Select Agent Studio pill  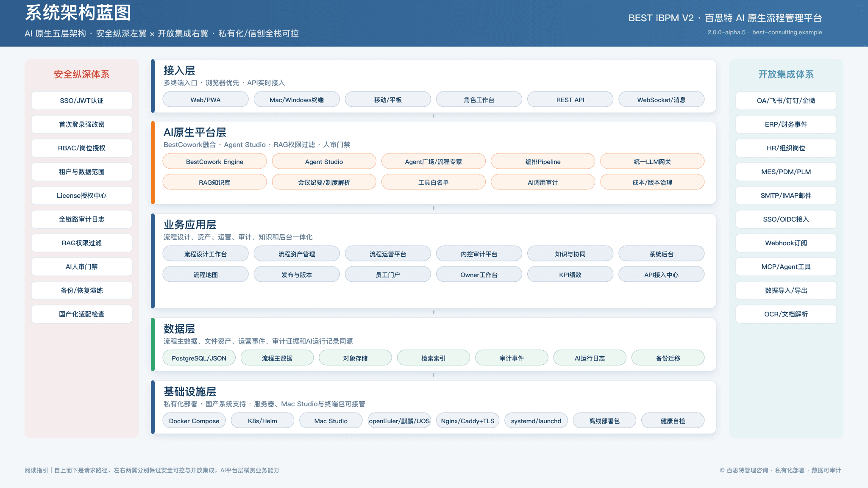tap(324, 161)
